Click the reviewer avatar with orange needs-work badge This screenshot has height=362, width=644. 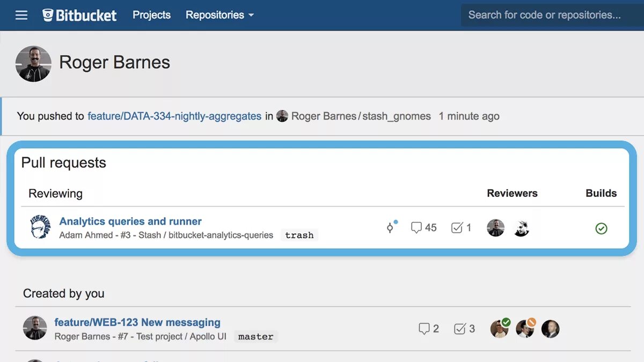pyautogui.click(x=525, y=329)
